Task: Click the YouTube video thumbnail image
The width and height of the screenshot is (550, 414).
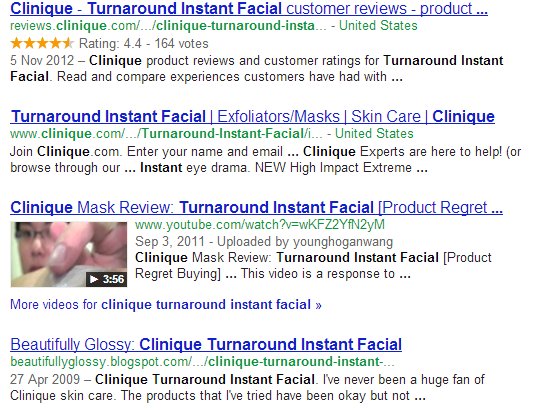Action: click(69, 254)
